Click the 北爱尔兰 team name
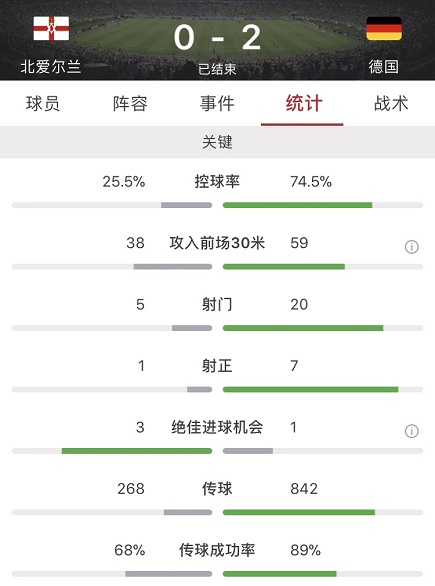Screen dimensions: 435x586 [51, 67]
